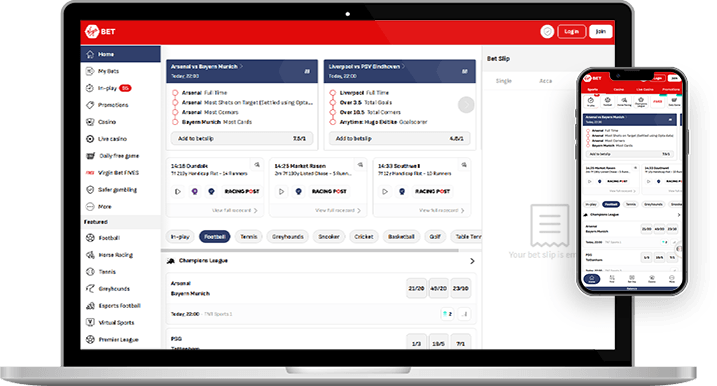Viewport: 717px width, 386px height.
Task: Add Arsenal bet builder to betslip 7.5/1
Action: click(x=242, y=138)
